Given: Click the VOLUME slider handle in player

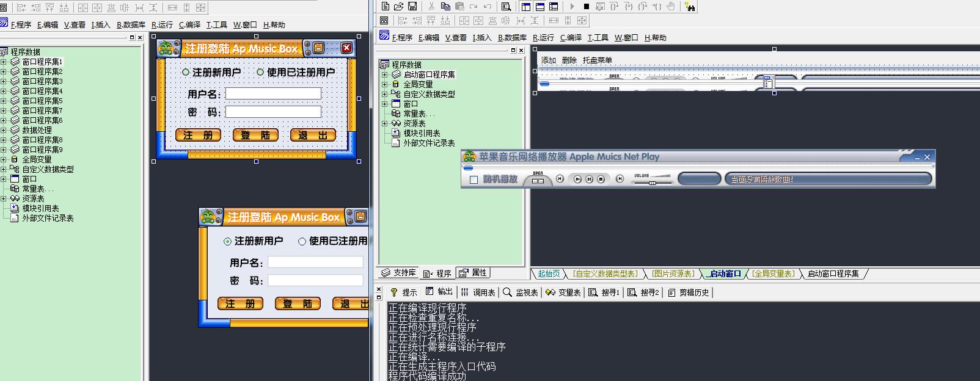Looking at the screenshot, I should [x=652, y=183].
